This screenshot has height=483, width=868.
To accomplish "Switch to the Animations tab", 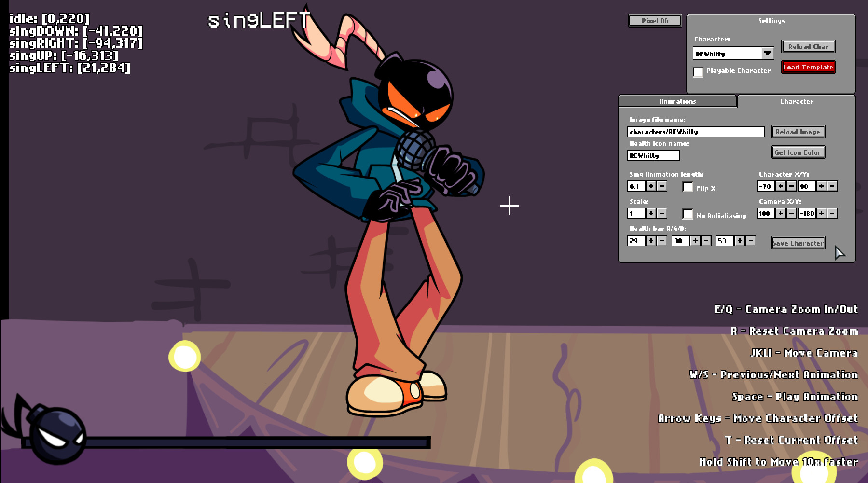I will 677,101.
